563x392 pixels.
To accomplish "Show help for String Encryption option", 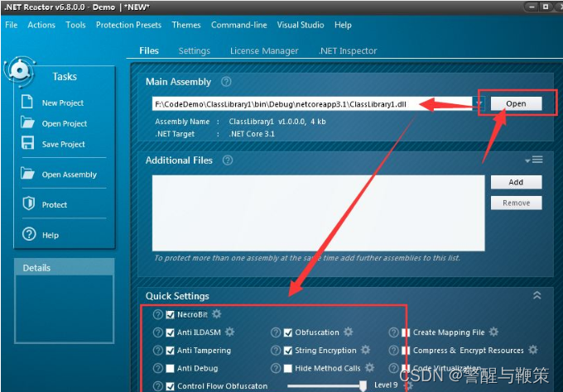I will [276, 351].
